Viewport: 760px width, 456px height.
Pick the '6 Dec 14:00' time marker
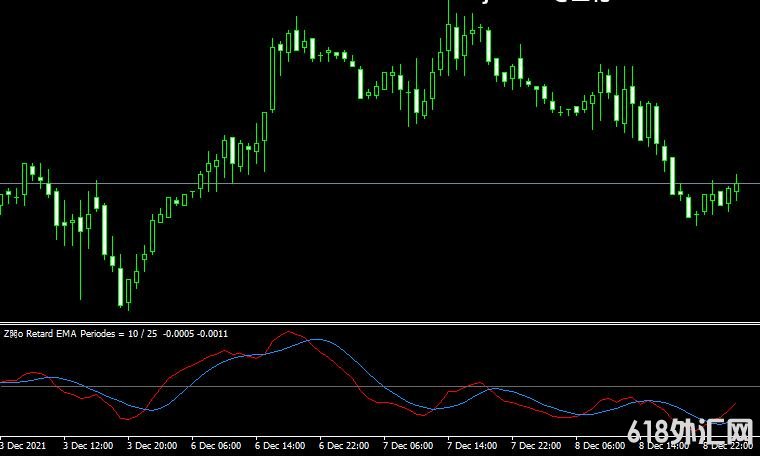pos(279,445)
